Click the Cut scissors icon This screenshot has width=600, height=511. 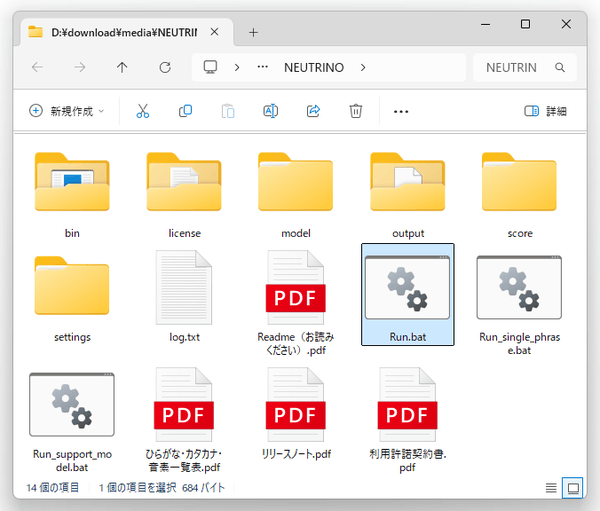(x=143, y=111)
